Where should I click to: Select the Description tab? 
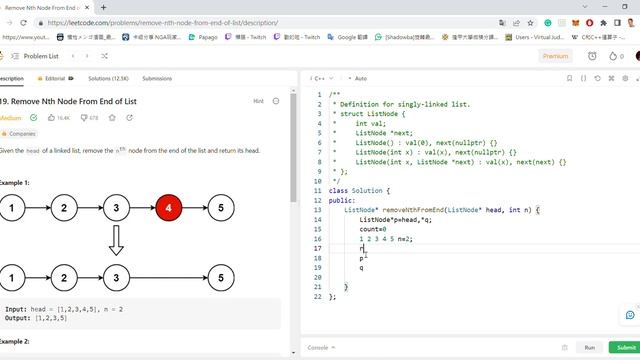(11, 78)
